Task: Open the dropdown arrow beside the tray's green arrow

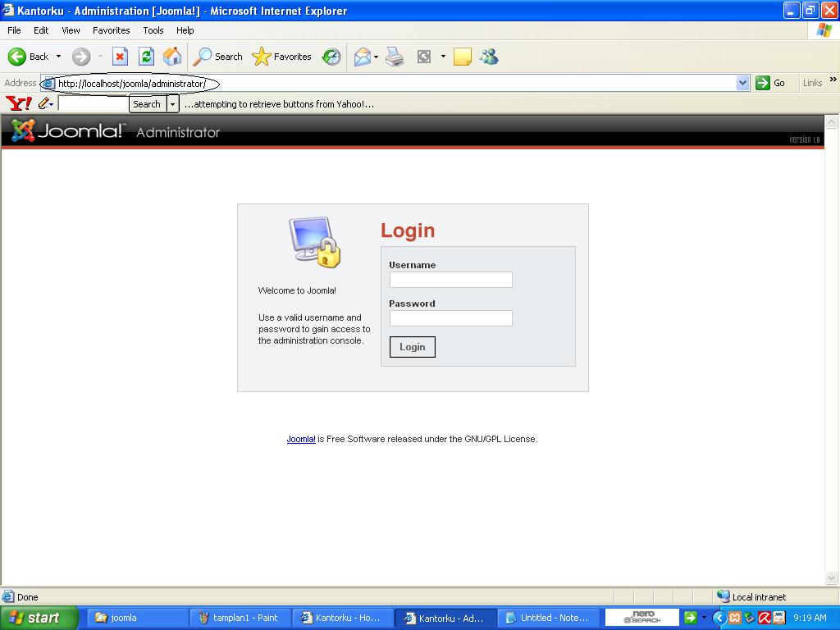Action: 704,618
